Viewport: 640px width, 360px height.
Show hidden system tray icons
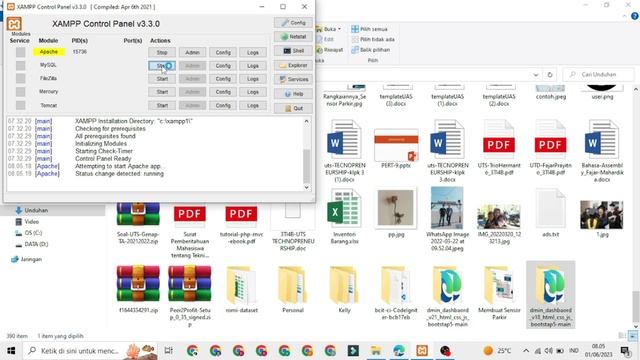pyautogui.click(x=526, y=351)
